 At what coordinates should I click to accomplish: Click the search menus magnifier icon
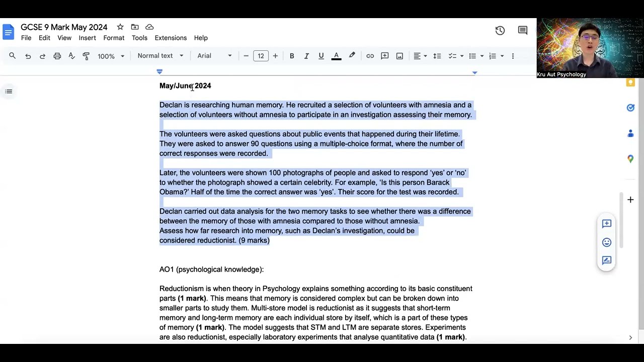click(13, 56)
